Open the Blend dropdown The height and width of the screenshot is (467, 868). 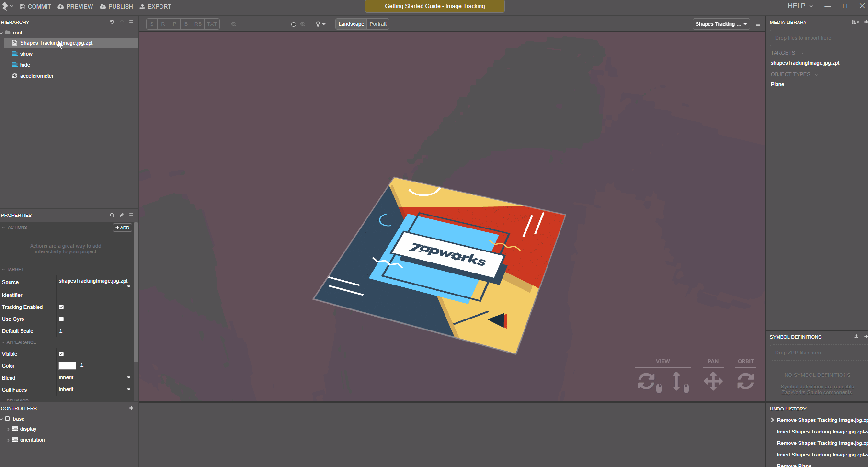(95, 378)
